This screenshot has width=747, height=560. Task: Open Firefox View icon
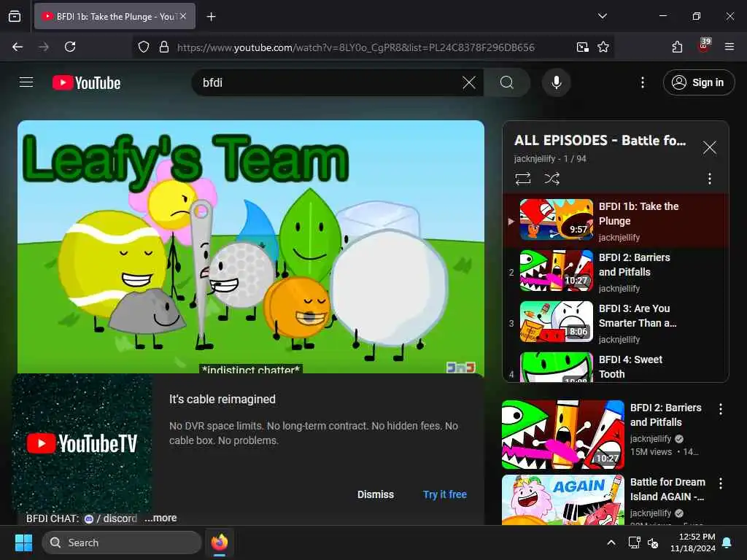pyautogui.click(x=15, y=16)
